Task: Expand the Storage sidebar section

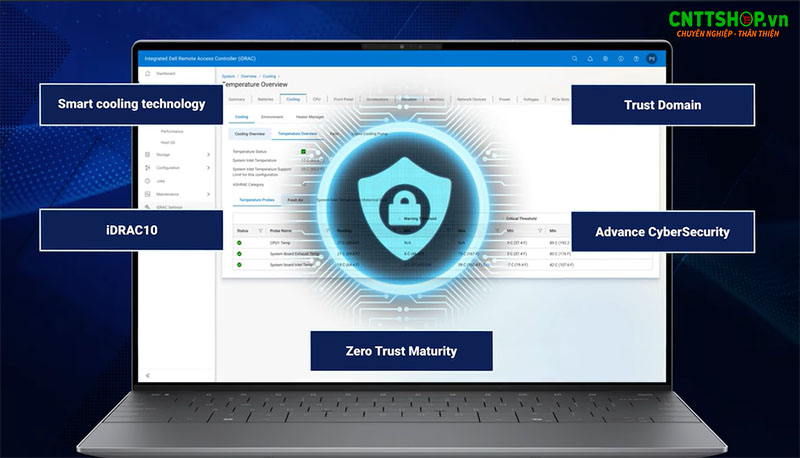Action: pos(208,154)
